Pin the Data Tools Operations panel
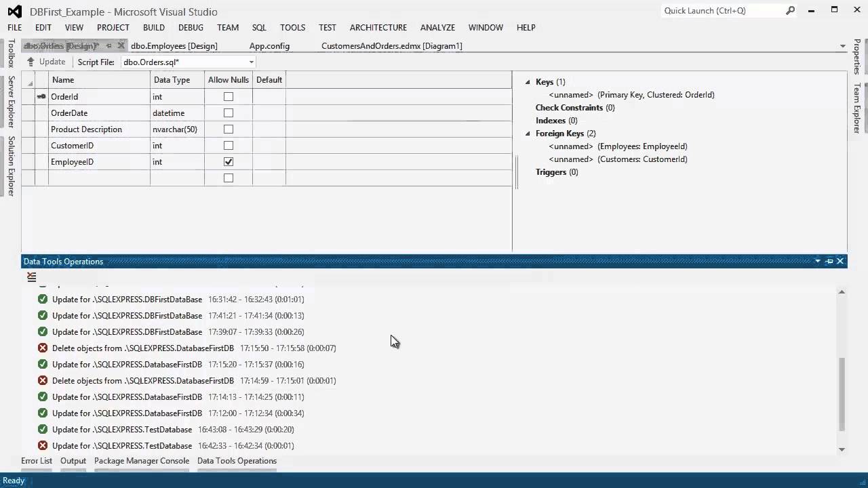This screenshot has width=868, height=488. (829, 261)
